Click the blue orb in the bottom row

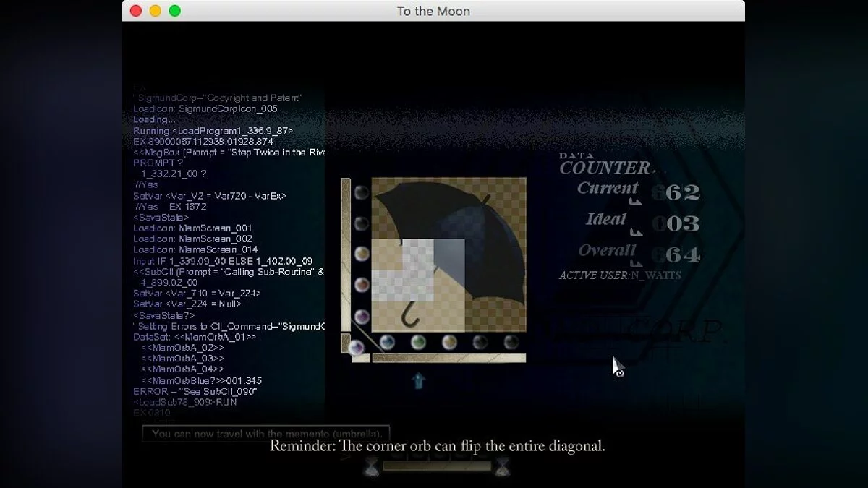point(387,342)
